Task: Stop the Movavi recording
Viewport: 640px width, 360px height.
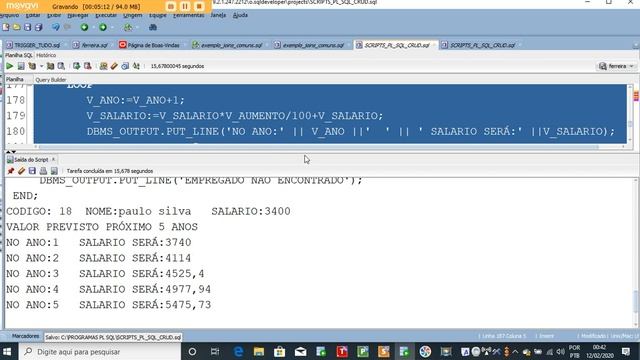Action: 199,6
